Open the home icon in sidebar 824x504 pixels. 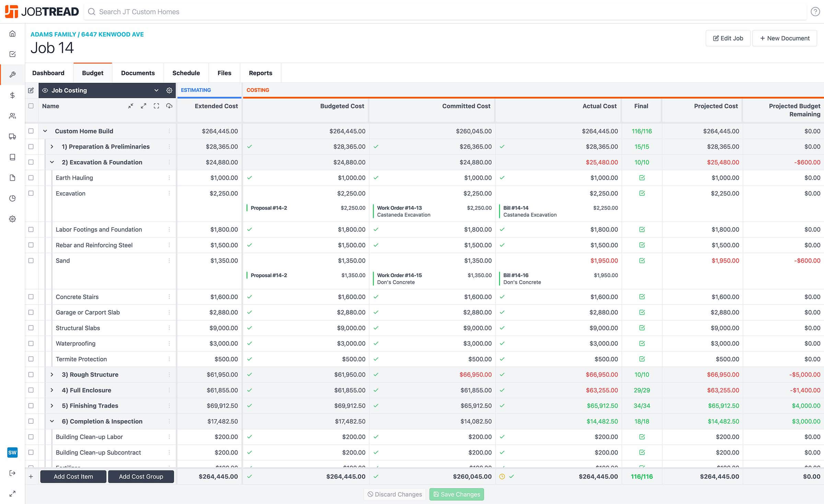[12, 34]
